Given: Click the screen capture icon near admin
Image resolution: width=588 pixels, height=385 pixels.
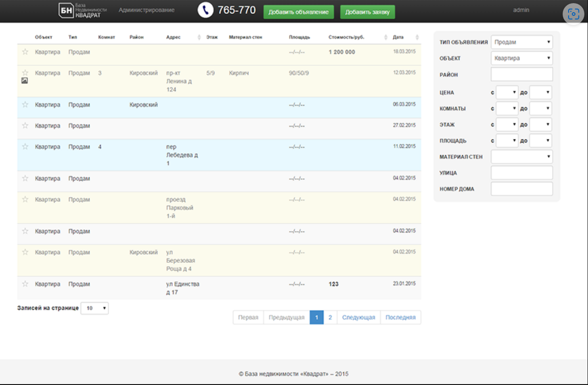Looking at the screenshot, I should (x=574, y=14).
